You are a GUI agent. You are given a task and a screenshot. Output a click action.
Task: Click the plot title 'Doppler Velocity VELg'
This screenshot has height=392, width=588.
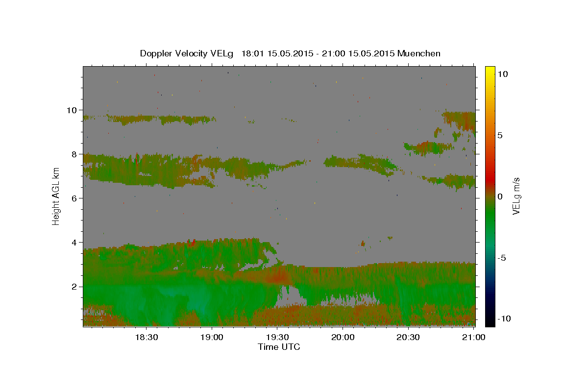(188, 53)
